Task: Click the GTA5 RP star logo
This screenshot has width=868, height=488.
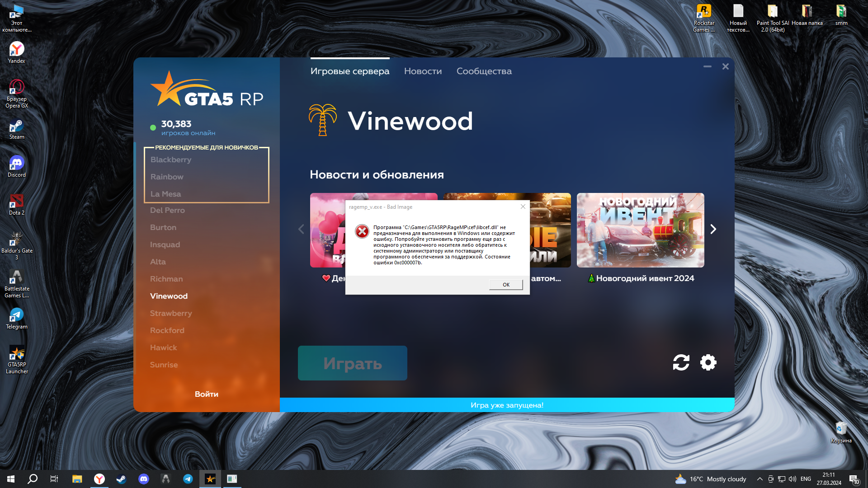Action: 207,89
